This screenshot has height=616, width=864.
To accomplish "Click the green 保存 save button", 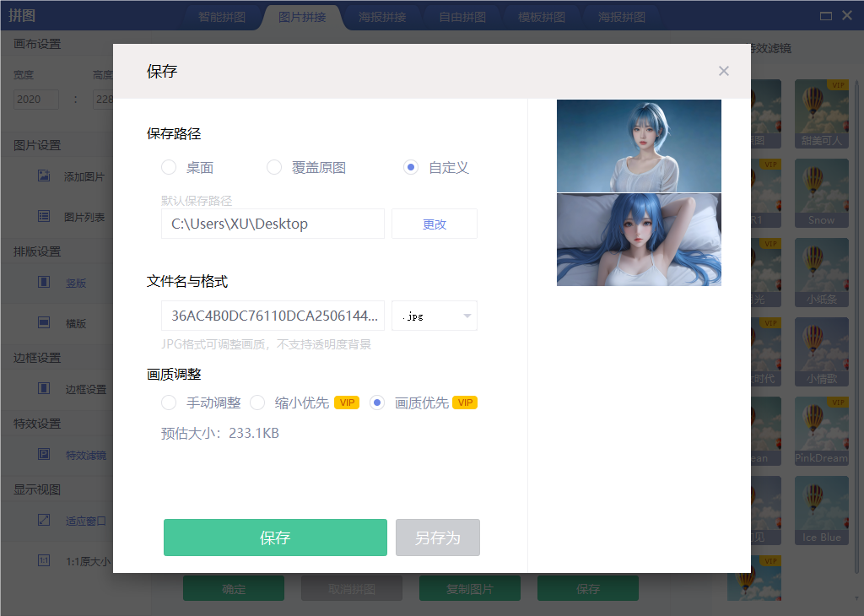I will pyautogui.click(x=275, y=537).
